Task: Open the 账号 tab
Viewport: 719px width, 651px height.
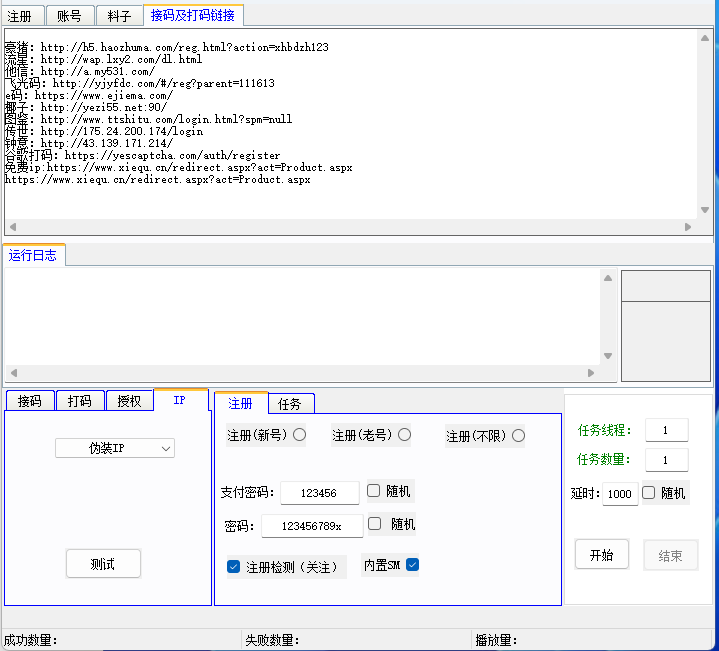Action: (x=70, y=16)
